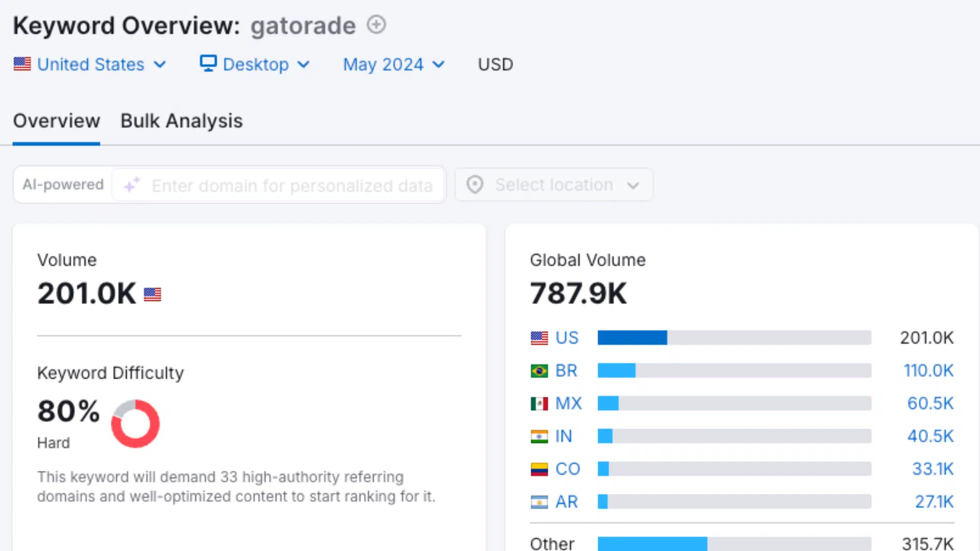
Task: Click the US flag beside 201.0K Volume
Action: (152, 294)
